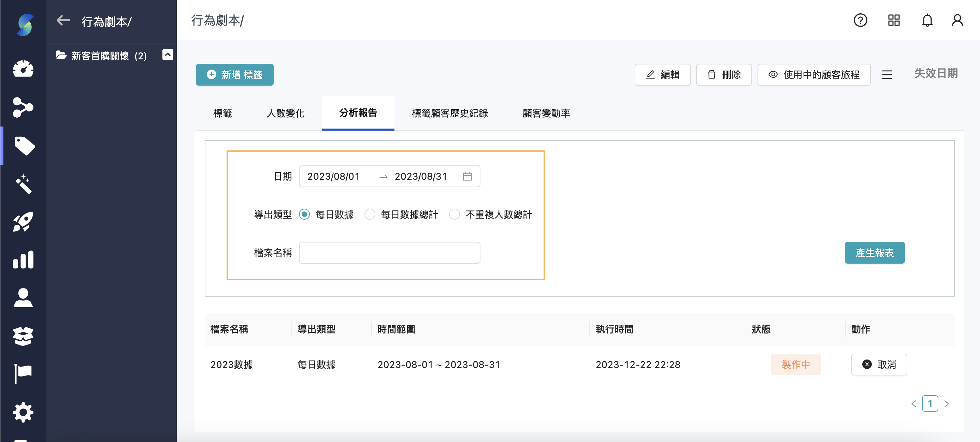Cancel the 2023數據 report in progress
This screenshot has height=442, width=980.
(x=879, y=364)
